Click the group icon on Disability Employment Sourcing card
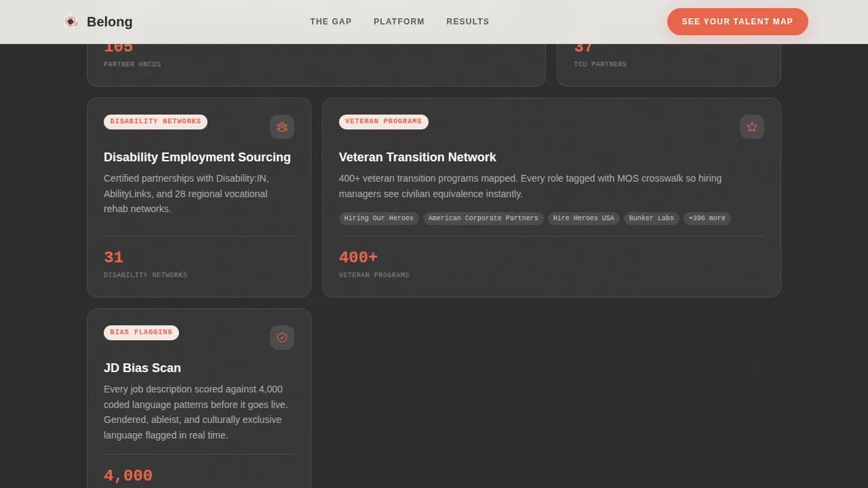Viewport: 868px width, 488px height. pyautogui.click(x=282, y=127)
